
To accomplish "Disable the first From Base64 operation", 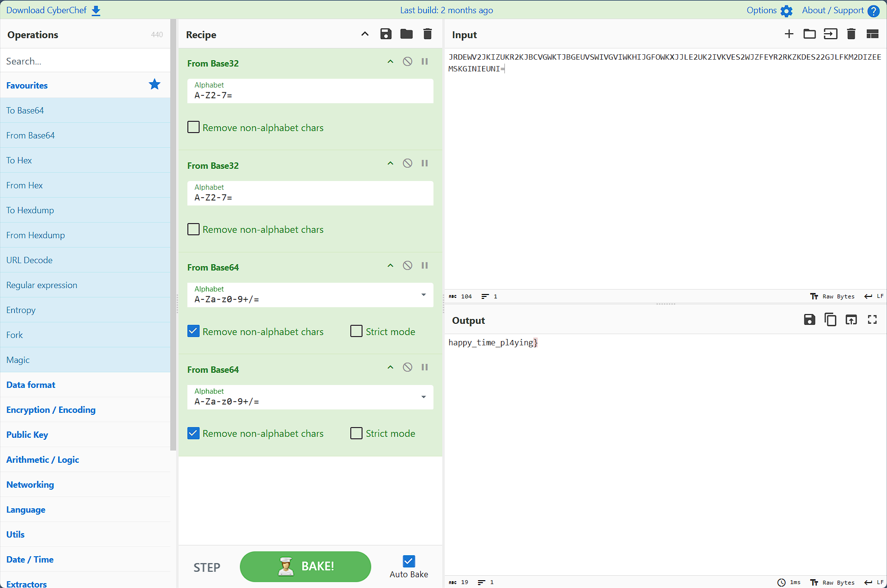I will [x=408, y=266].
